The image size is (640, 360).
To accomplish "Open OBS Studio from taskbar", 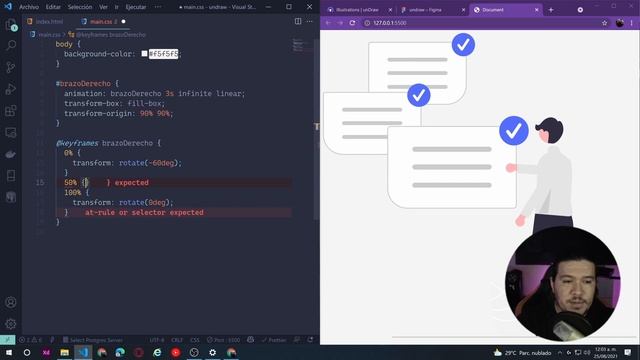I will pyautogui.click(x=194, y=352).
